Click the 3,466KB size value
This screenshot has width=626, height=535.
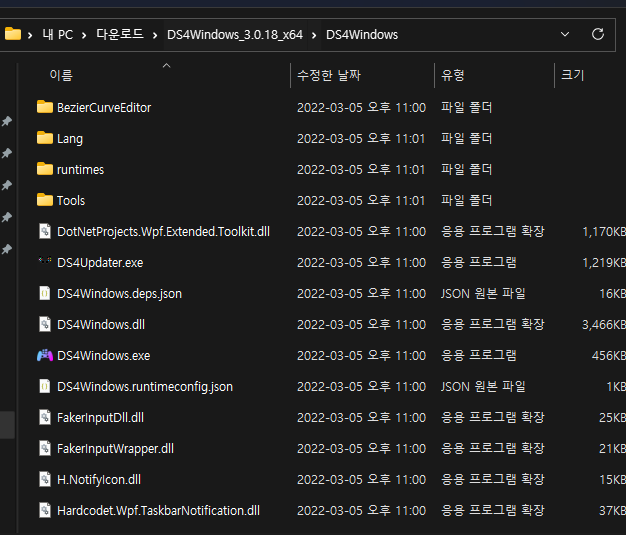pos(604,325)
